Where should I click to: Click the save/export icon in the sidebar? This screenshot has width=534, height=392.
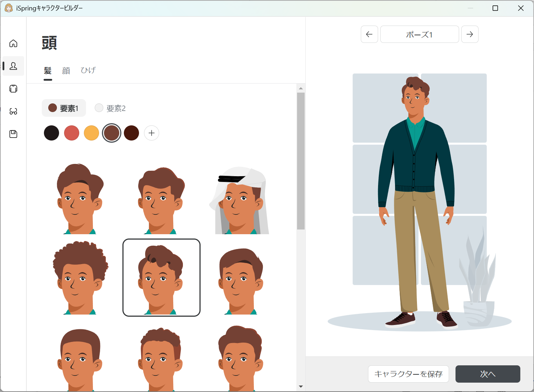pyautogui.click(x=13, y=134)
